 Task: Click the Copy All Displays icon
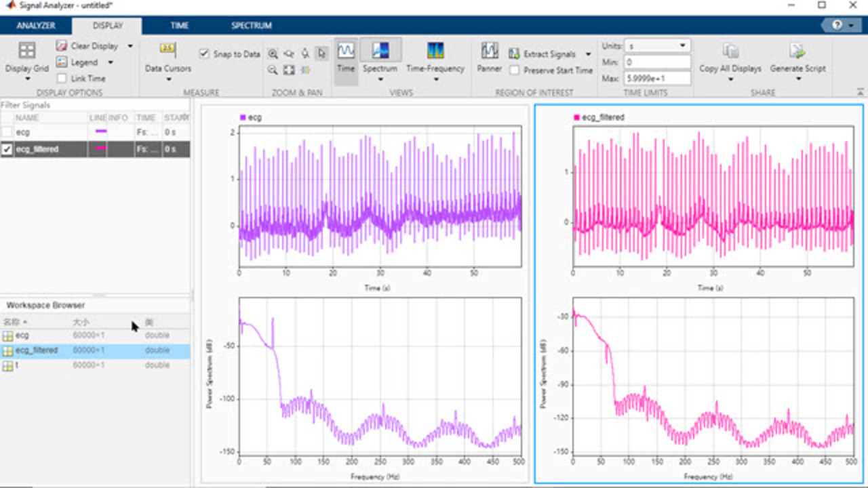point(730,51)
